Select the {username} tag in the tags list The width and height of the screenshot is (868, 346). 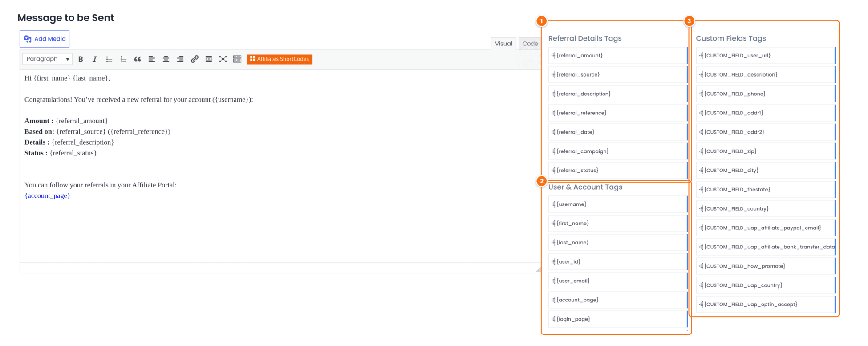(x=618, y=204)
